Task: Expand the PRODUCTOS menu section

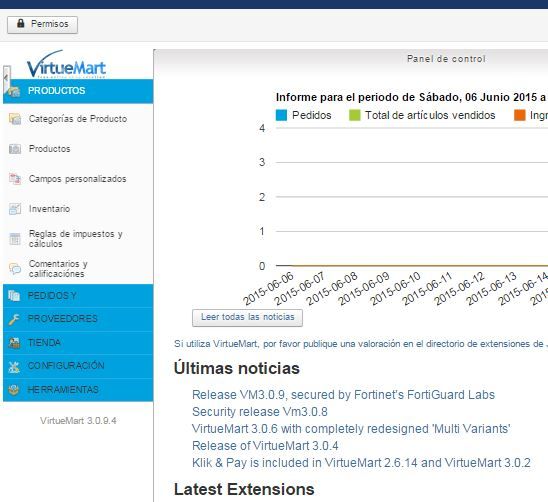Action: click(78, 91)
